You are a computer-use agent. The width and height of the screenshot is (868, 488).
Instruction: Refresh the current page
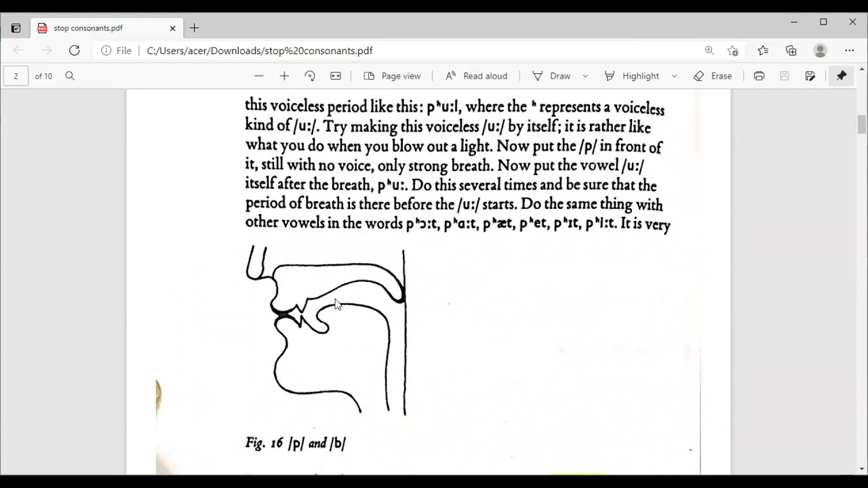click(x=75, y=50)
